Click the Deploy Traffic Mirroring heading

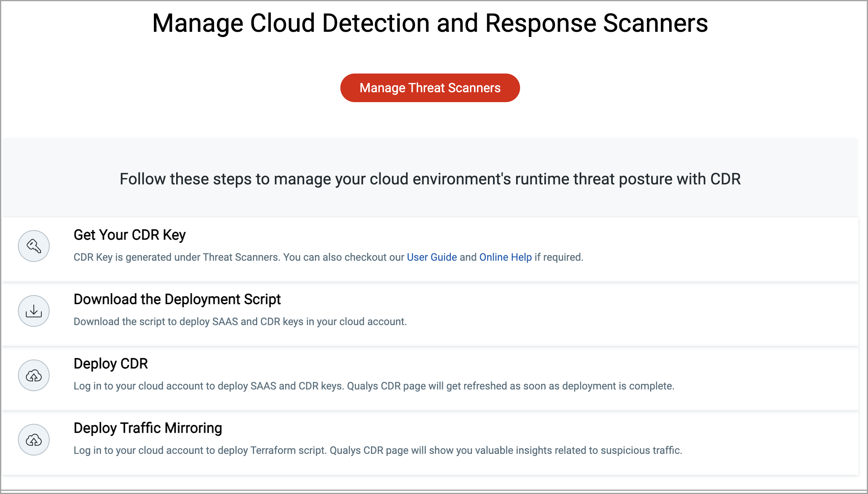pyautogui.click(x=148, y=428)
